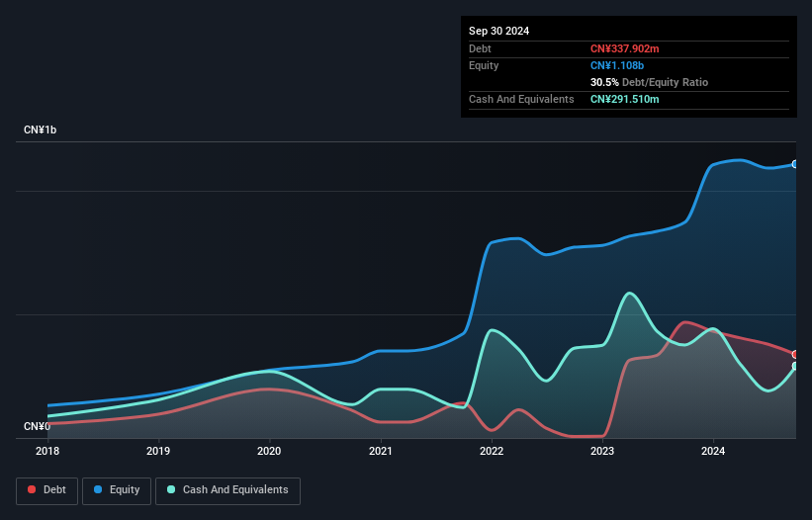
Task: Click the 2020 x-axis label
Action: pyautogui.click(x=269, y=451)
